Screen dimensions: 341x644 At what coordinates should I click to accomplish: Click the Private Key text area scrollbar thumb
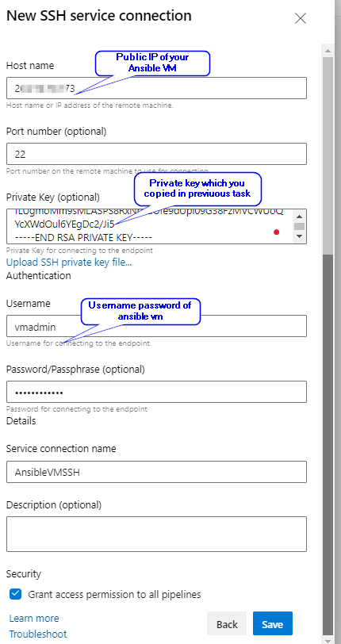point(300,226)
